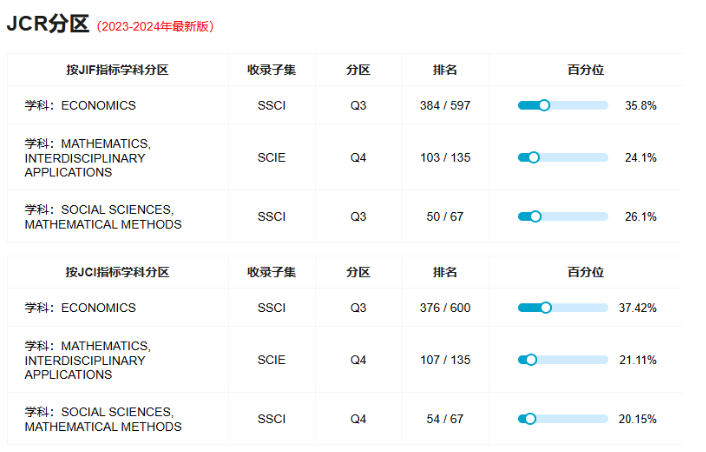Click the JIF table 排名 header
Image resolution: width=706 pixels, height=452 pixels.
[445, 70]
